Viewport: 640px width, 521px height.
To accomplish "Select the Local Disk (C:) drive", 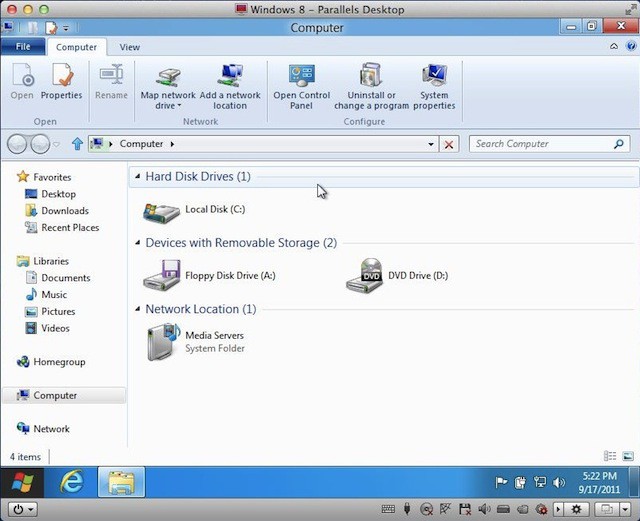I will (x=196, y=210).
